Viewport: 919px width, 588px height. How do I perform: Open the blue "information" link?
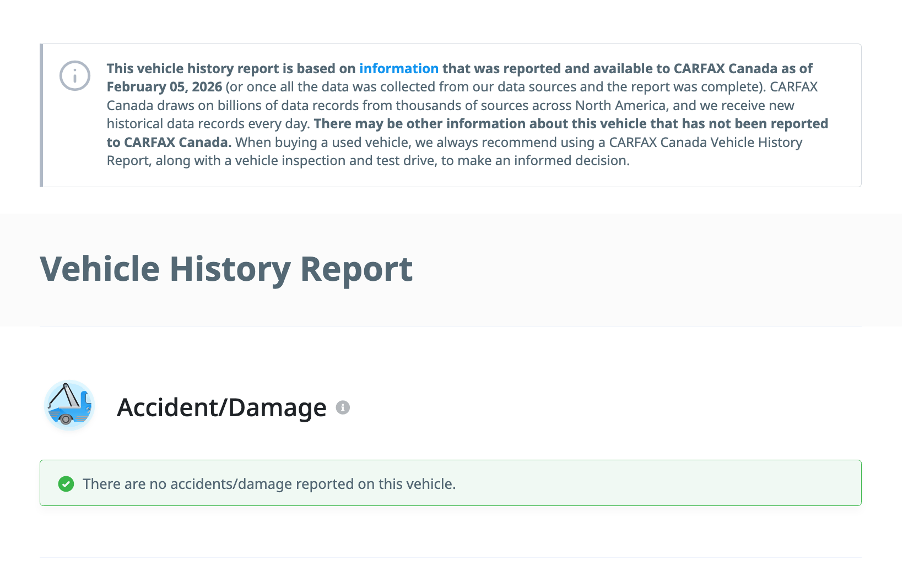coord(399,68)
